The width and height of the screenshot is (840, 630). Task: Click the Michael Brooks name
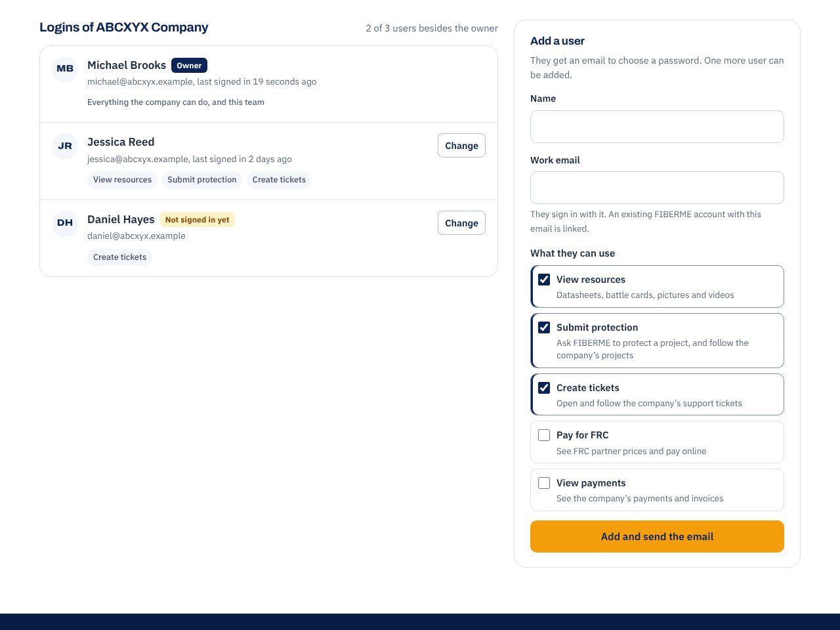point(127,65)
